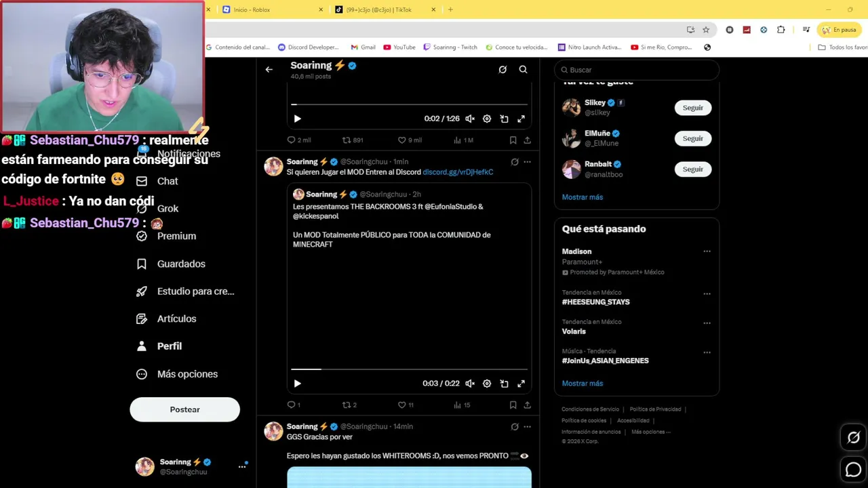Play the first video (0:02 / 1:26)
868x488 pixels.
coord(297,119)
